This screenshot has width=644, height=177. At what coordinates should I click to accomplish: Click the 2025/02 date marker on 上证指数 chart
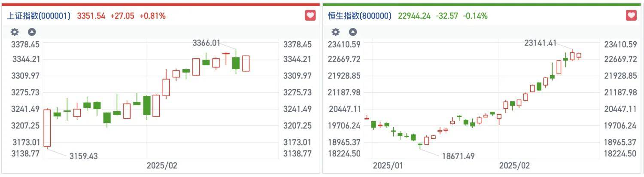(162, 165)
